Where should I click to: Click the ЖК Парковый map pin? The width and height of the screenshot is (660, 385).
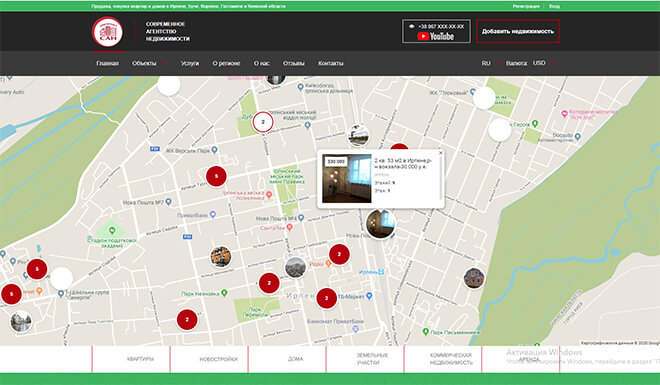coord(473,92)
